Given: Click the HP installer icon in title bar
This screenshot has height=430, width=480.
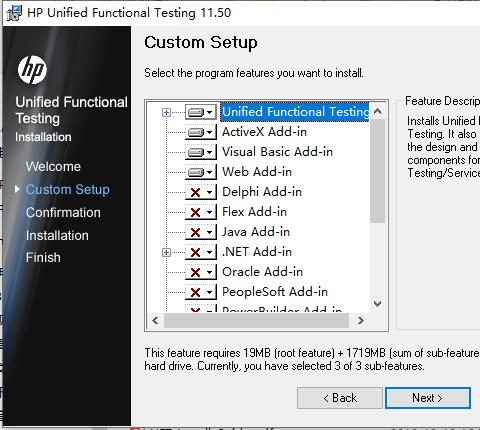Looking at the screenshot, I should (x=14, y=13).
